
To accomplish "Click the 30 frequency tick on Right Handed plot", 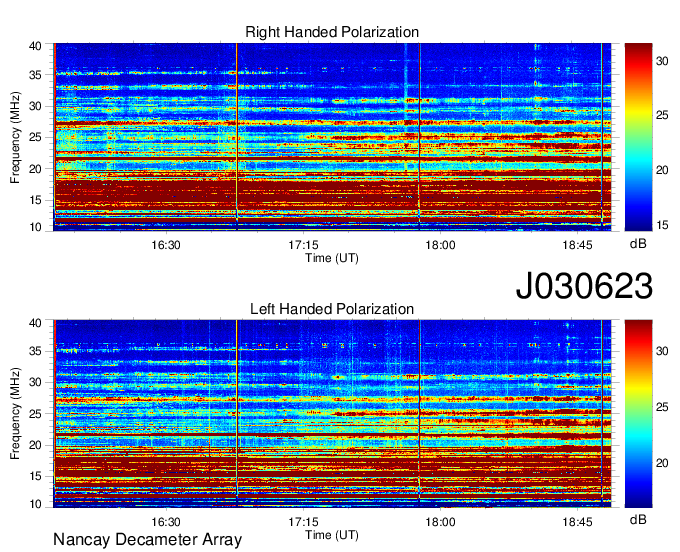I will [35, 106].
